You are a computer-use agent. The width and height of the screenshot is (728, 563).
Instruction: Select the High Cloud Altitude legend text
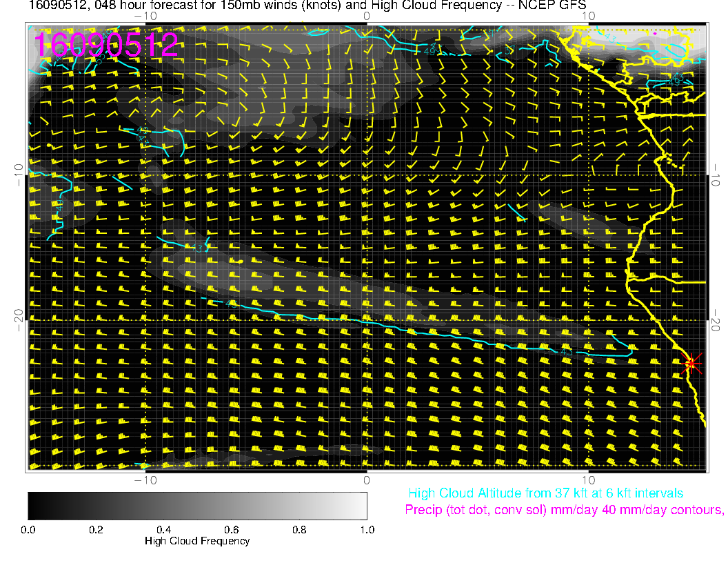coord(545,493)
